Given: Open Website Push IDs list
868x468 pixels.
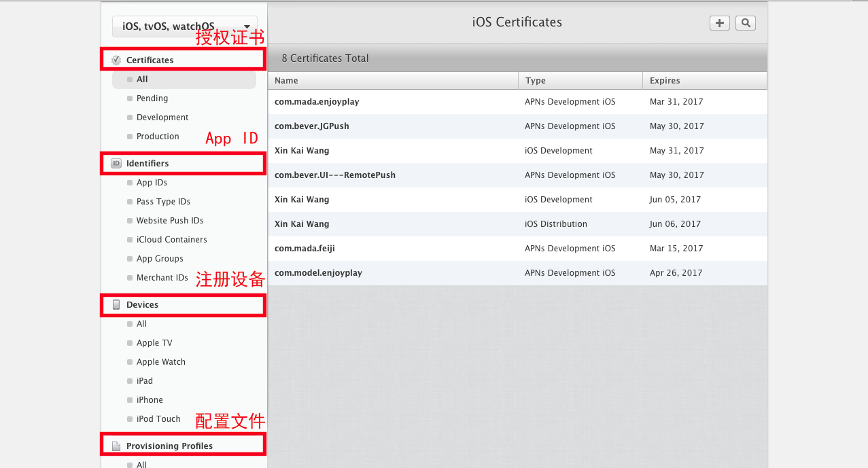Looking at the screenshot, I should (x=169, y=221).
